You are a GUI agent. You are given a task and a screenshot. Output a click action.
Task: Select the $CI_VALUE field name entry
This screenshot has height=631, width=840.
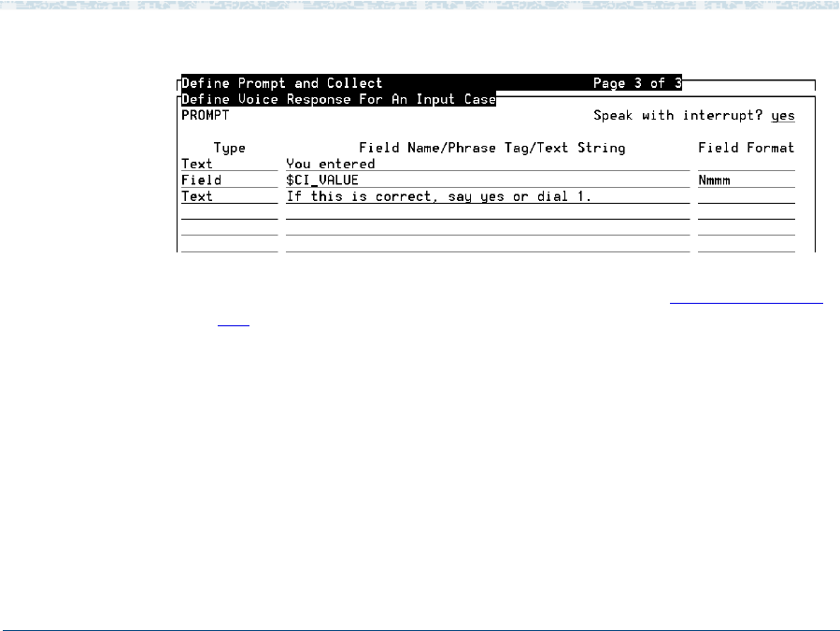pos(488,180)
